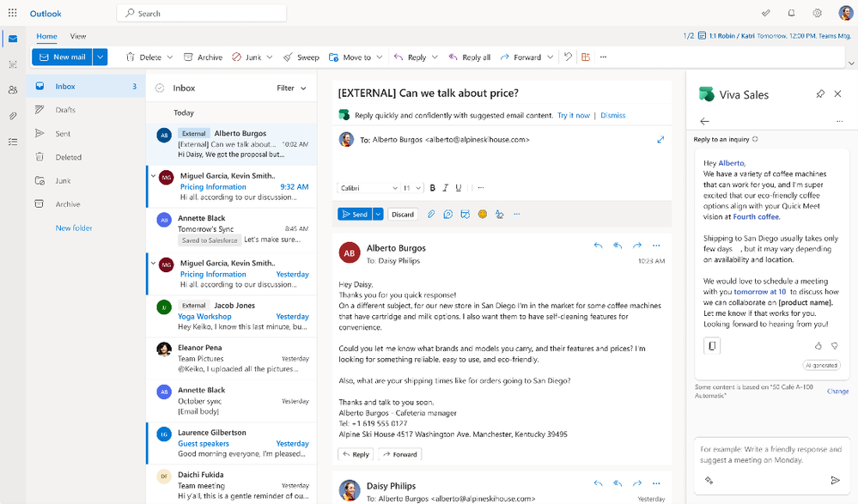Click the Forward button below message
Image resolution: width=858 pixels, height=504 pixels.
[x=400, y=454]
